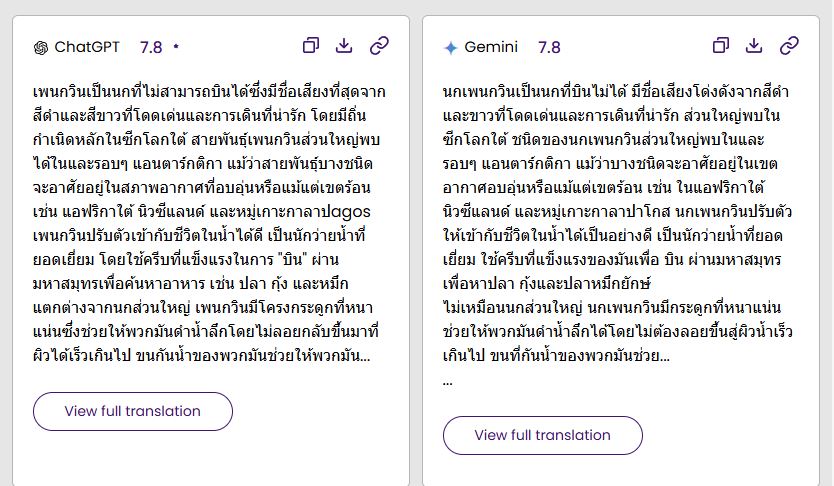Copy link to ChatGPT translation
This screenshot has width=834, height=486.
click(379, 45)
